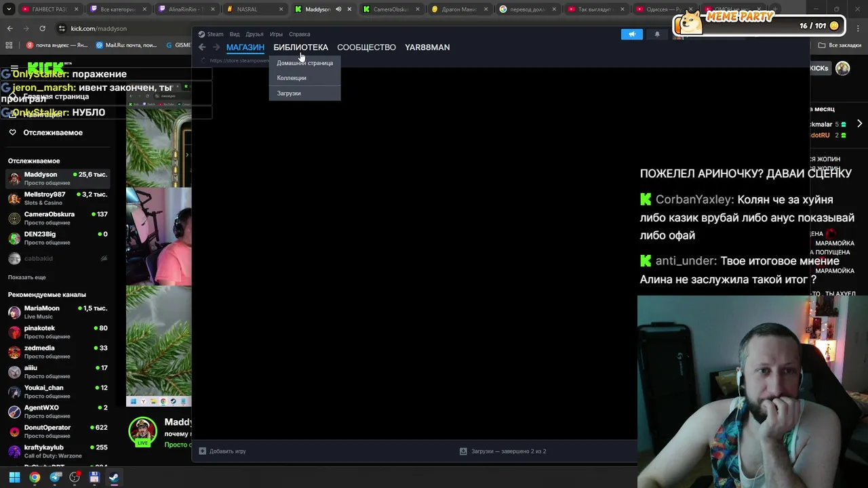Click Показать еще in Kick sidebar
Image resolution: width=868 pixels, height=488 pixels.
27,277
